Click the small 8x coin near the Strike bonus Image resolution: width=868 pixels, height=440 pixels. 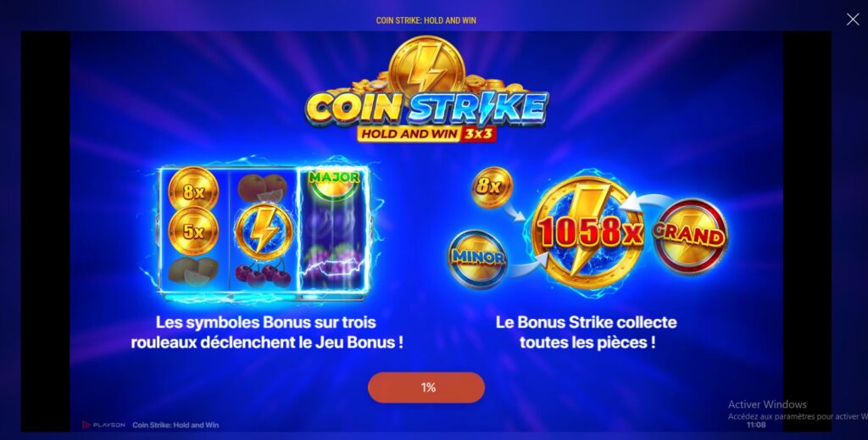(492, 187)
